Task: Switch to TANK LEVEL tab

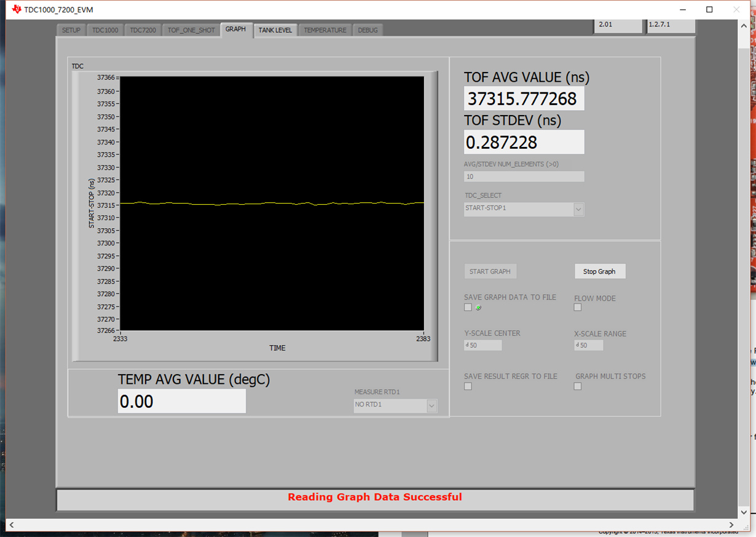Action: coord(275,30)
